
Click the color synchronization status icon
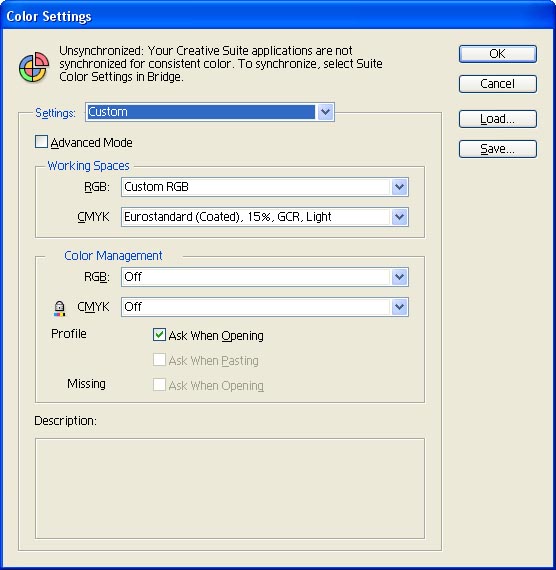click(x=34, y=67)
